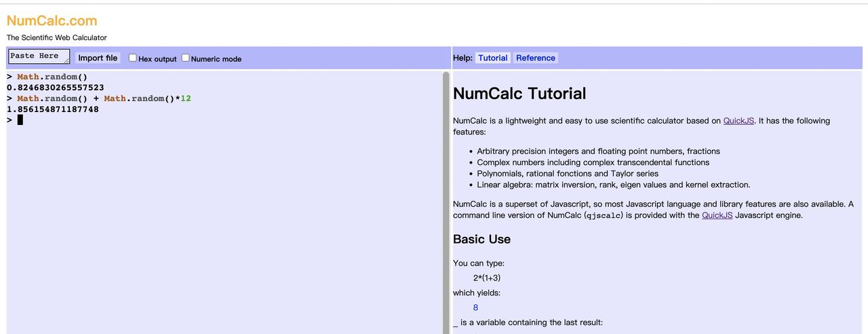The image size is (868, 334).
Task: Click the first Math.random() command line
Action: click(52, 77)
